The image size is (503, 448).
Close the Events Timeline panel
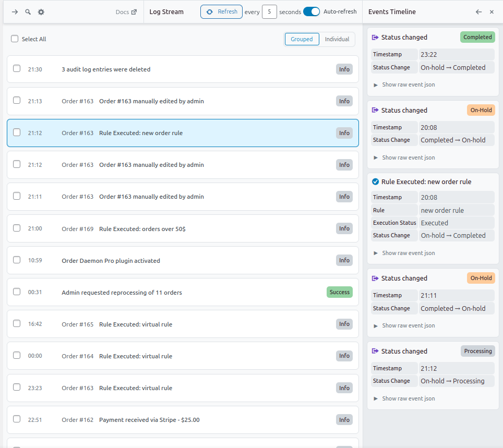click(x=492, y=11)
